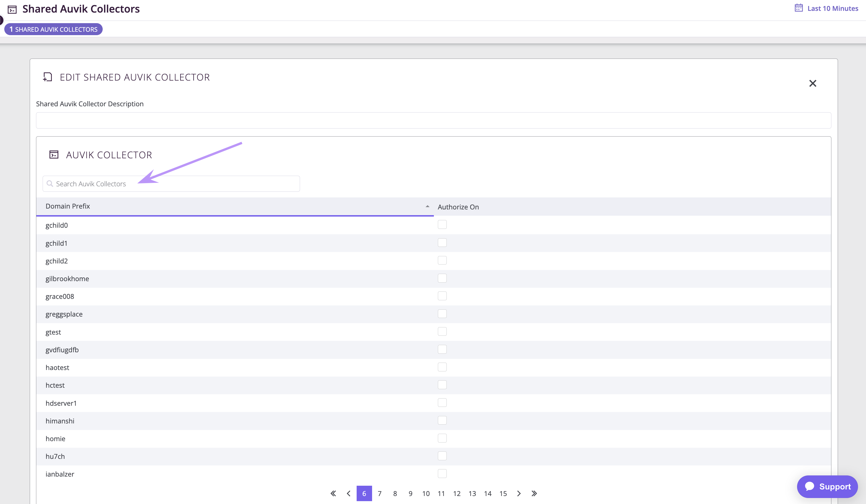Go to page 15
866x504 pixels.
click(x=503, y=493)
